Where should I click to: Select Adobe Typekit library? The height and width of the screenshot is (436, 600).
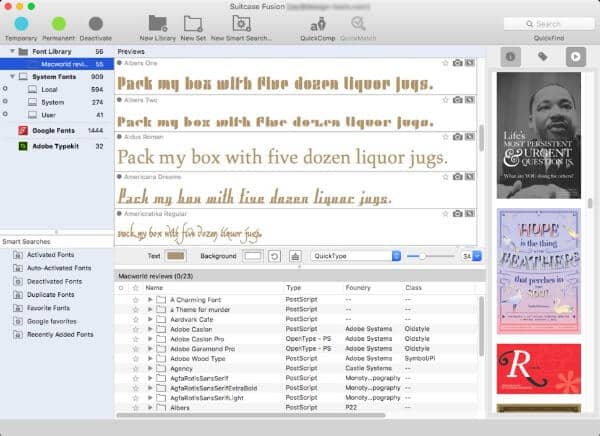click(55, 146)
